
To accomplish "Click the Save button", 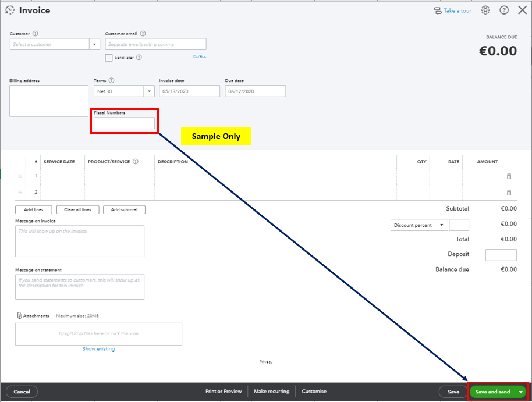I will click(453, 392).
